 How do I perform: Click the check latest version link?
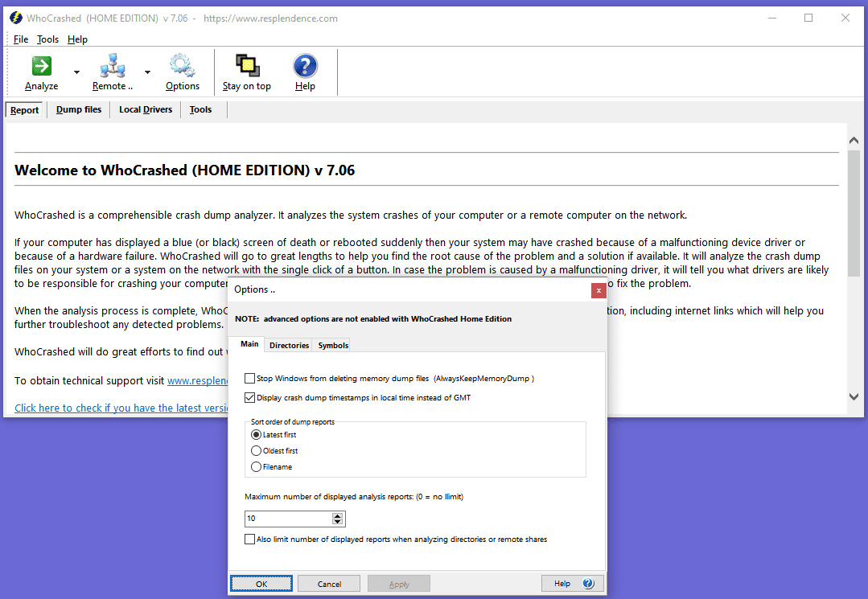(121, 408)
